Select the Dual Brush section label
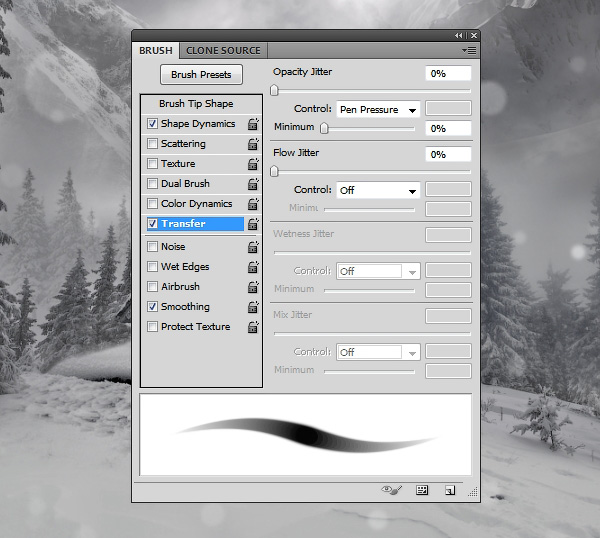The width and height of the screenshot is (600, 538). [x=185, y=184]
